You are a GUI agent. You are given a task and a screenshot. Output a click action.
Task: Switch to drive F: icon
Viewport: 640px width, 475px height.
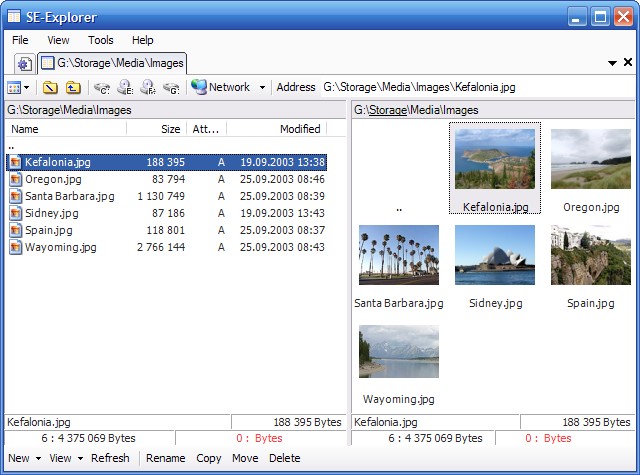(x=148, y=87)
